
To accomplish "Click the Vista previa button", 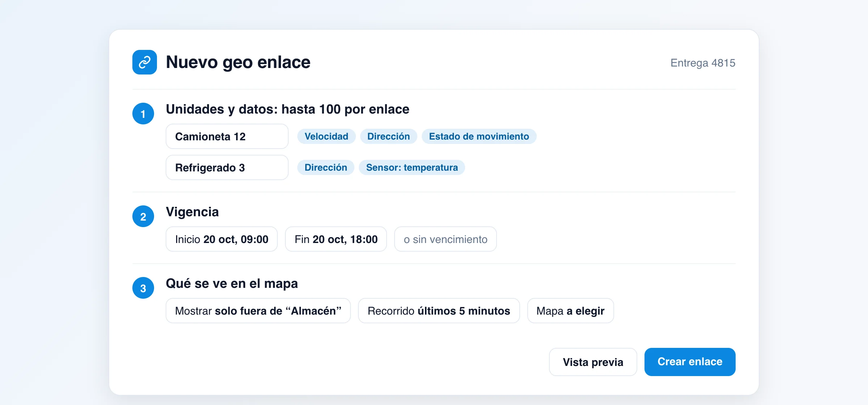I will pos(593,362).
